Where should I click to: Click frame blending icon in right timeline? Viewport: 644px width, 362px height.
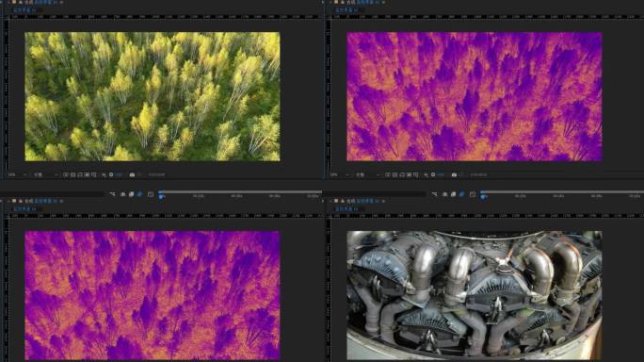(453, 194)
